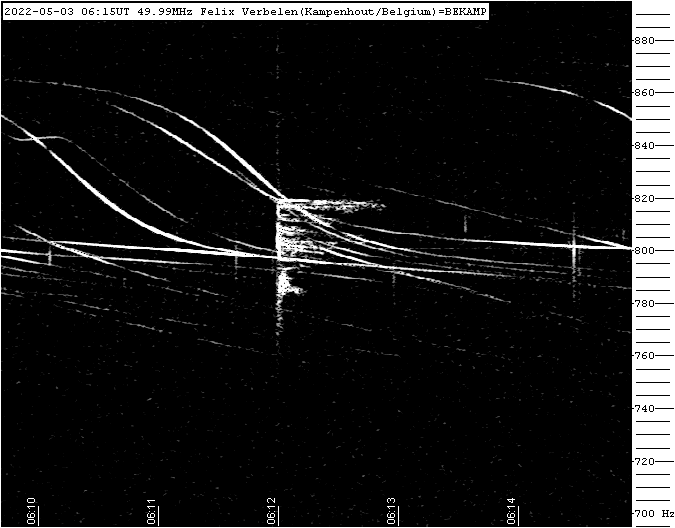Click the 760 frequency scale label

(x=644, y=355)
